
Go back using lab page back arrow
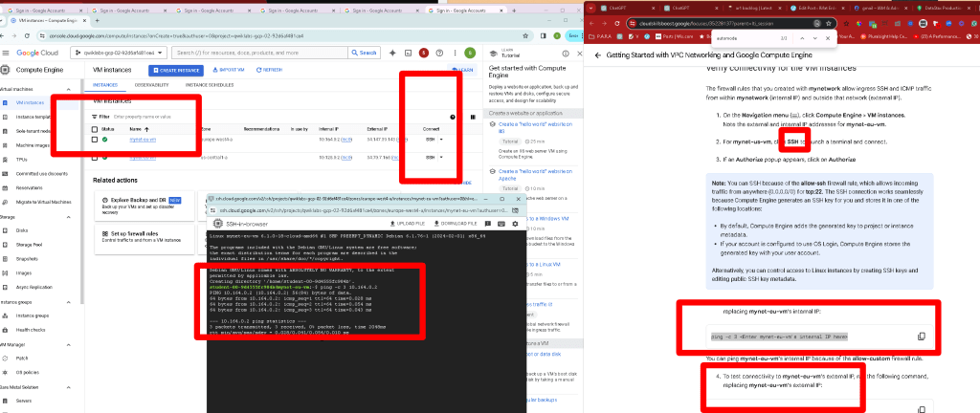coord(598,55)
